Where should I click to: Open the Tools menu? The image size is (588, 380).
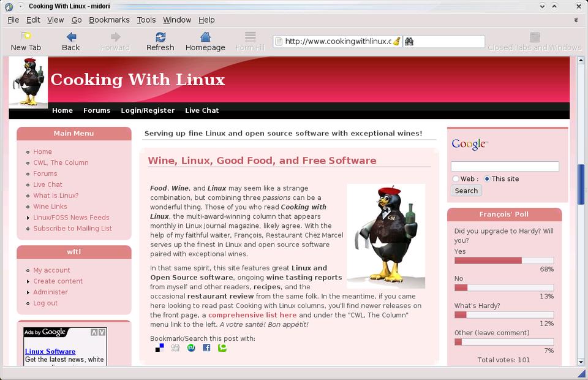click(146, 20)
